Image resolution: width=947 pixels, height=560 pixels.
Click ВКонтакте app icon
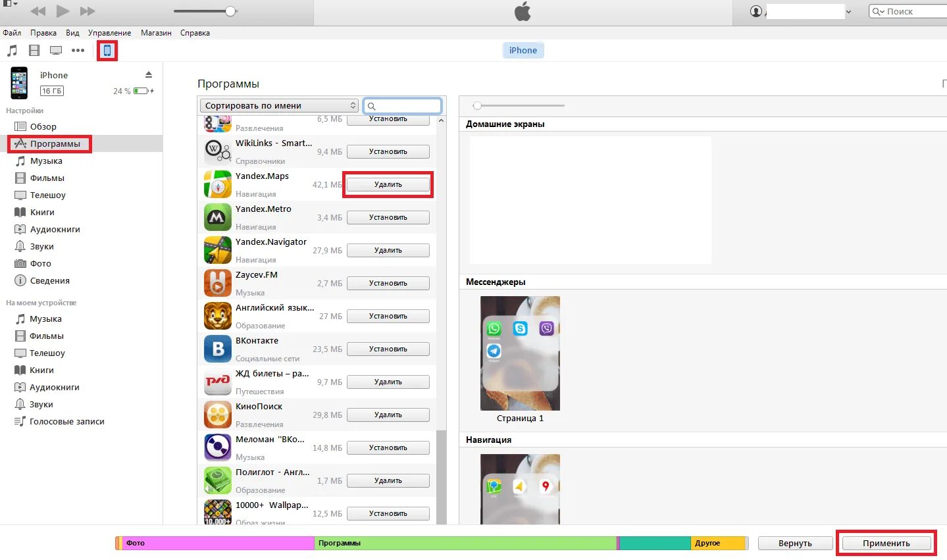pos(217,349)
